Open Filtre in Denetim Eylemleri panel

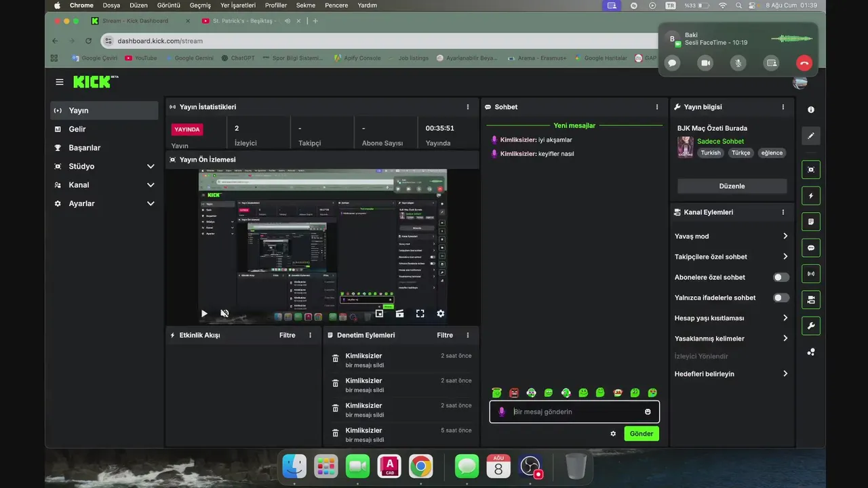(x=445, y=335)
